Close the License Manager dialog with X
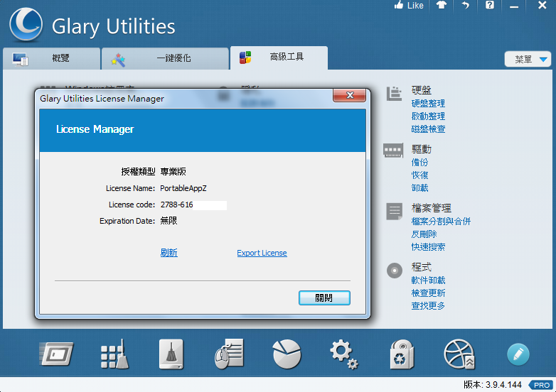 tap(349, 95)
